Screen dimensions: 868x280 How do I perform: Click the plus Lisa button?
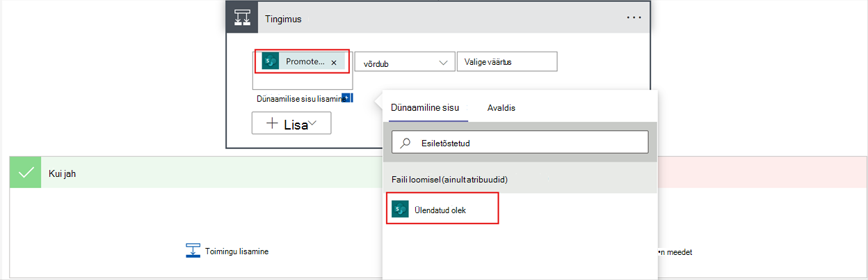point(291,123)
